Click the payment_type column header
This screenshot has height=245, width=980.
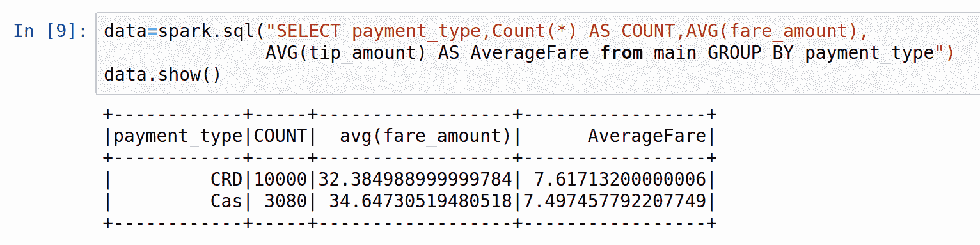[x=178, y=136]
